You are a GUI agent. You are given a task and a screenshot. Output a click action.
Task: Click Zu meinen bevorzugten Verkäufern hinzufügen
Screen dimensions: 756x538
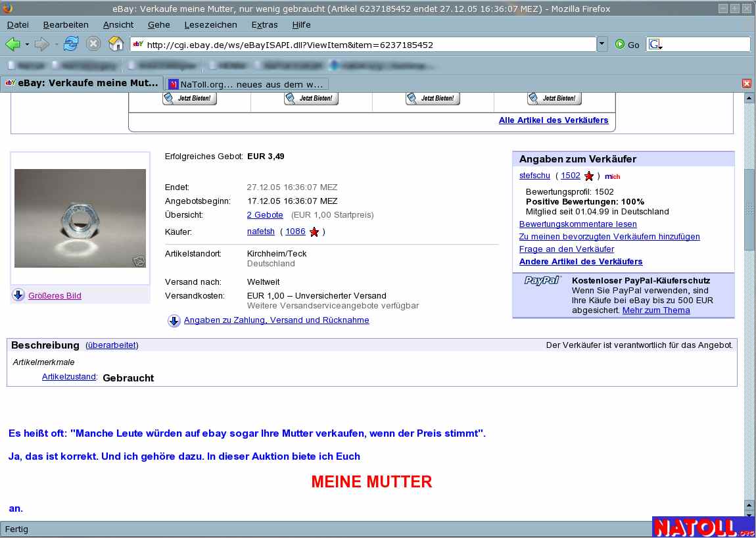coord(609,236)
